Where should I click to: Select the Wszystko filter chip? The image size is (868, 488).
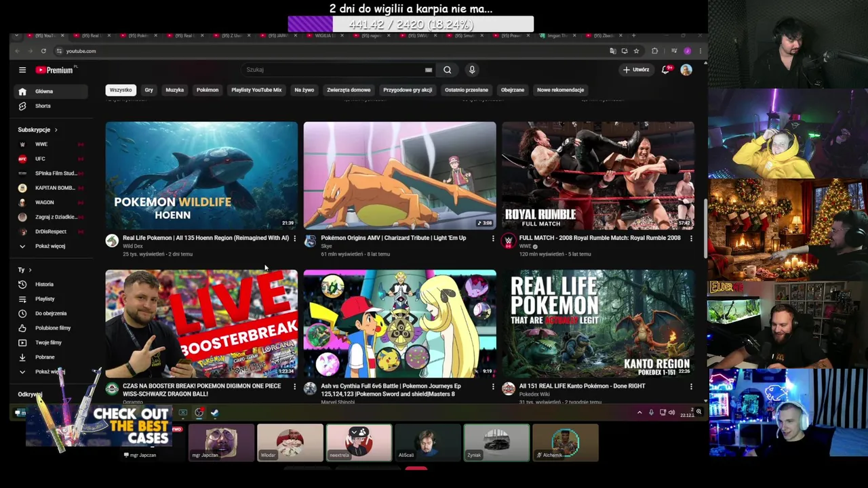121,90
